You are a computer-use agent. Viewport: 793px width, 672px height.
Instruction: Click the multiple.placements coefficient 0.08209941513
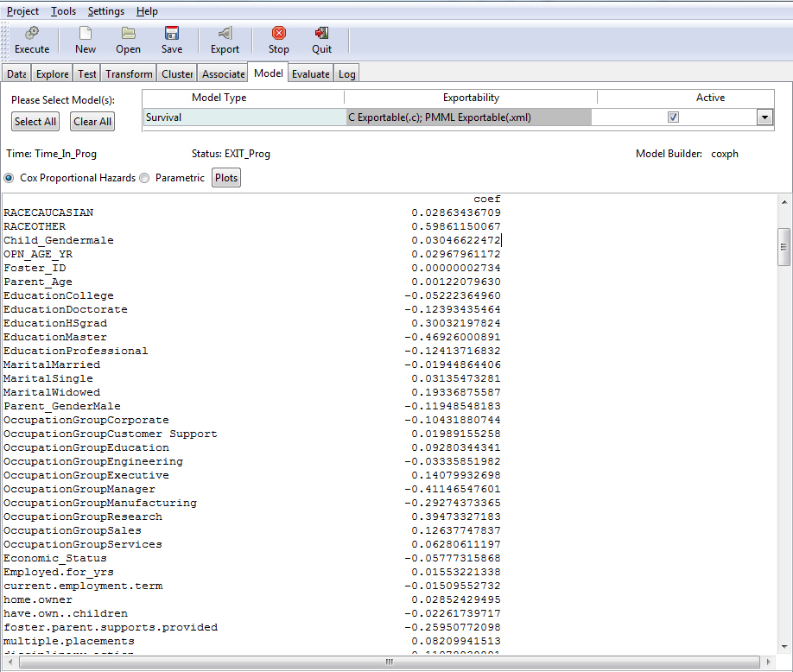455,641
